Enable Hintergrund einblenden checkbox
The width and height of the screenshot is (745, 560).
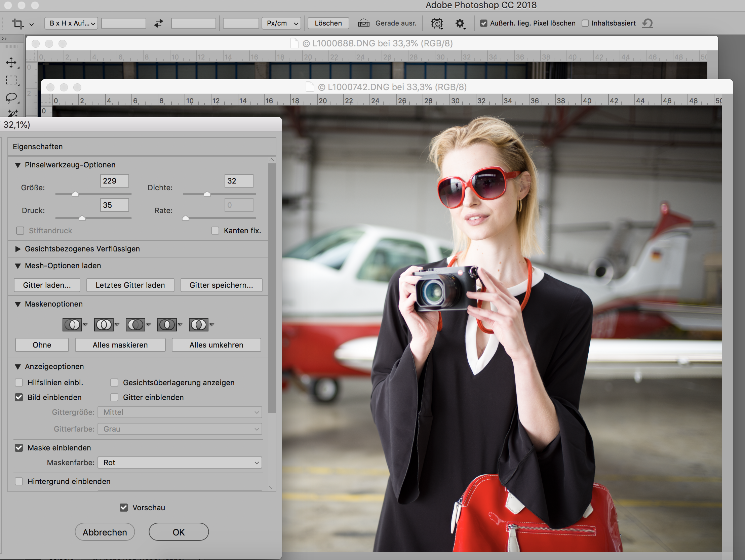tap(19, 482)
